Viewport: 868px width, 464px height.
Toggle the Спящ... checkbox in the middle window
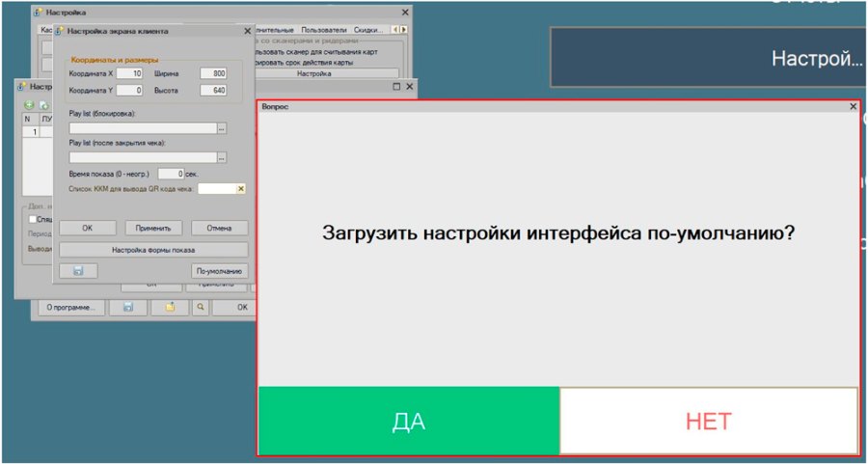(33, 219)
